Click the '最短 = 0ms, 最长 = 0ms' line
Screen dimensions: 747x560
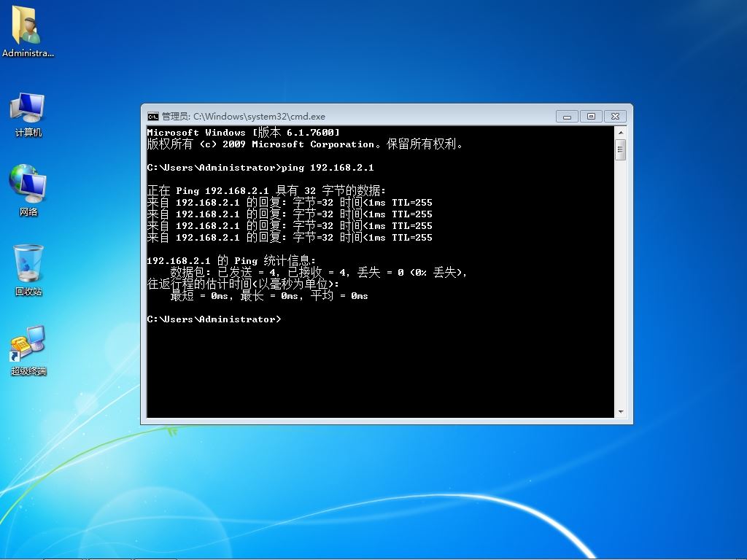pyautogui.click(x=269, y=296)
